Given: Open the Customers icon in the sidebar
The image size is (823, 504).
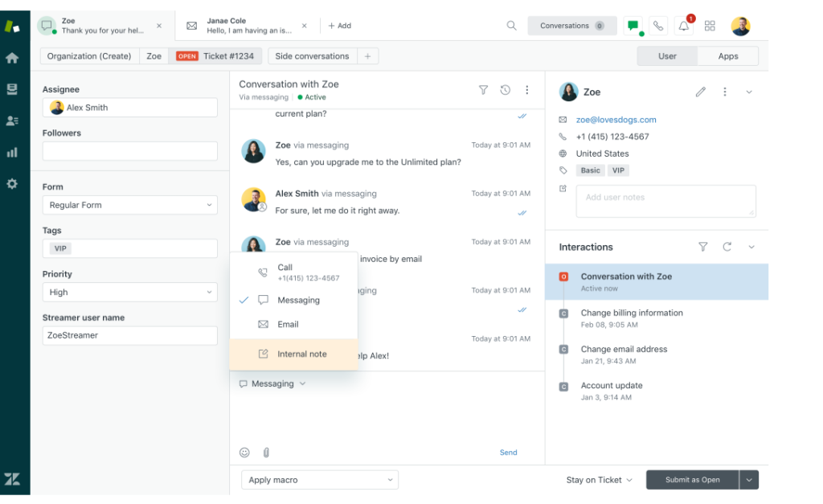Looking at the screenshot, I should (11, 121).
